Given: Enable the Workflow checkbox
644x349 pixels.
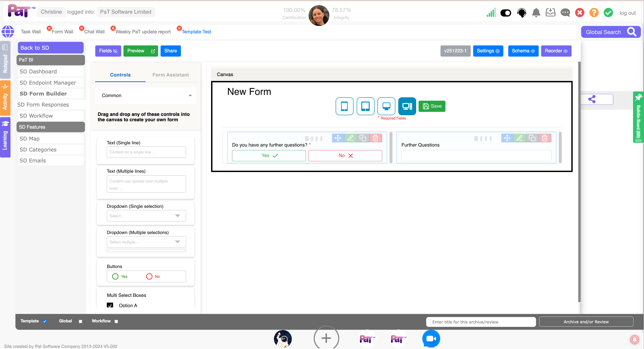Looking at the screenshot, I should tap(116, 321).
